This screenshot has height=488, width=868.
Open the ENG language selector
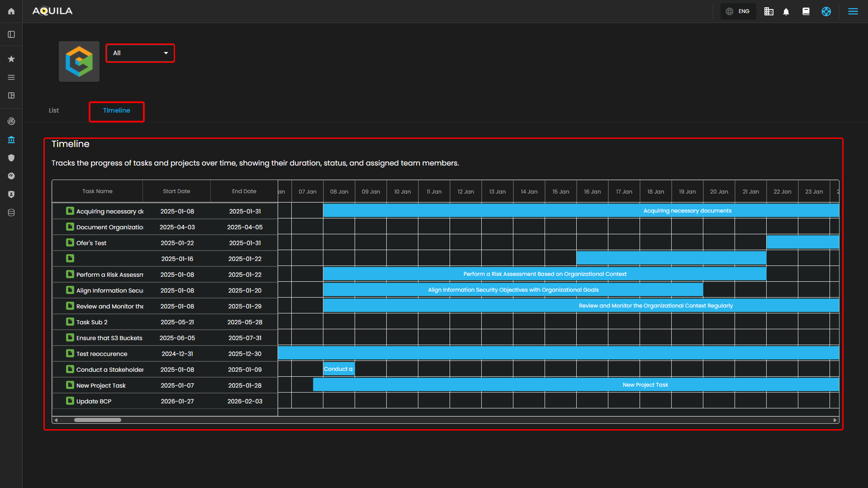click(x=738, y=12)
